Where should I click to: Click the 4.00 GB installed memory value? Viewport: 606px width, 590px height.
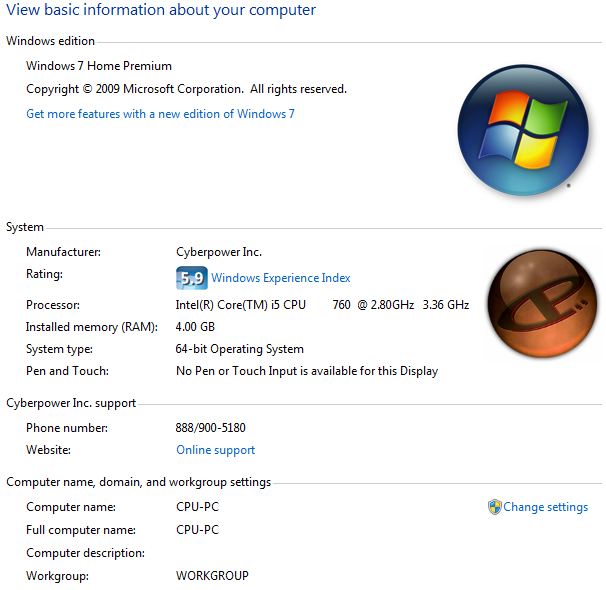(195, 327)
